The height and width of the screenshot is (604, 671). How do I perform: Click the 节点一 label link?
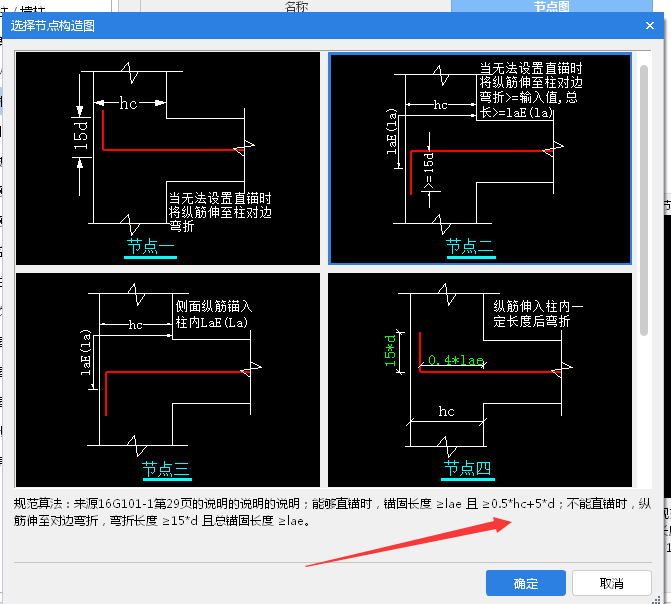tap(150, 248)
